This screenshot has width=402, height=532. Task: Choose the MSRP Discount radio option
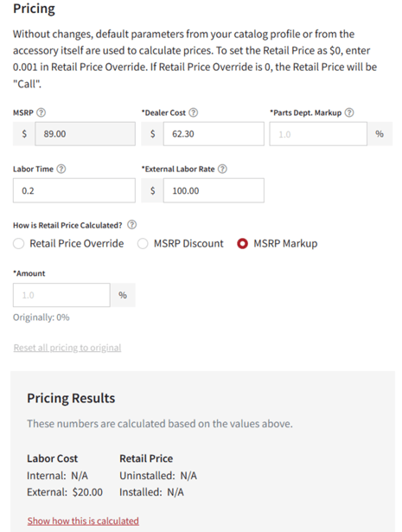[x=143, y=244]
